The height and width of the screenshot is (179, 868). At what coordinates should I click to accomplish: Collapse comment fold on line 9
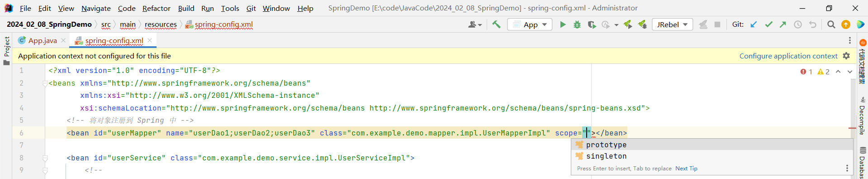(45, 170)
